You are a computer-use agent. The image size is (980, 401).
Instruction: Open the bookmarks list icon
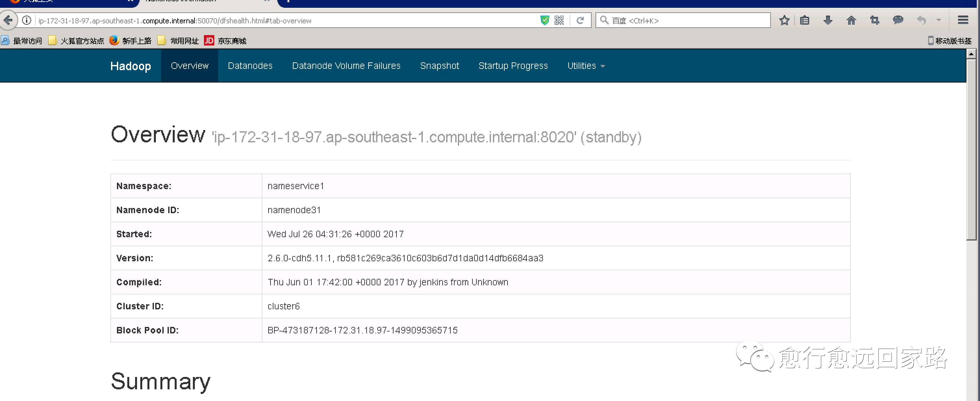click(x=805, y=20)
